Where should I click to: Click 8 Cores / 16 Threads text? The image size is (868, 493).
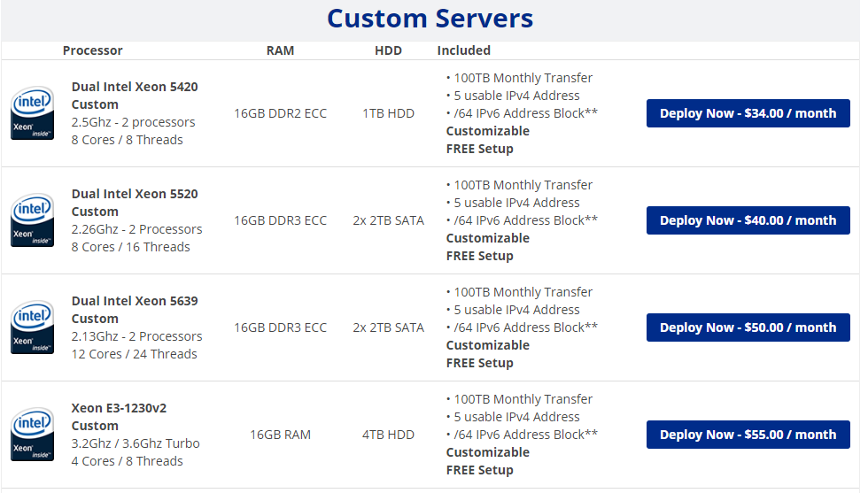[x=131, y=247]
